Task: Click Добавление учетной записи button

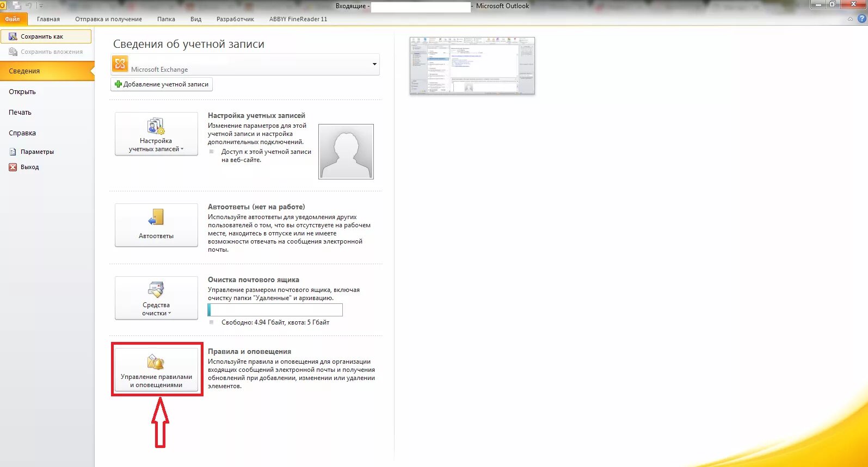Action: click(162, 84)
